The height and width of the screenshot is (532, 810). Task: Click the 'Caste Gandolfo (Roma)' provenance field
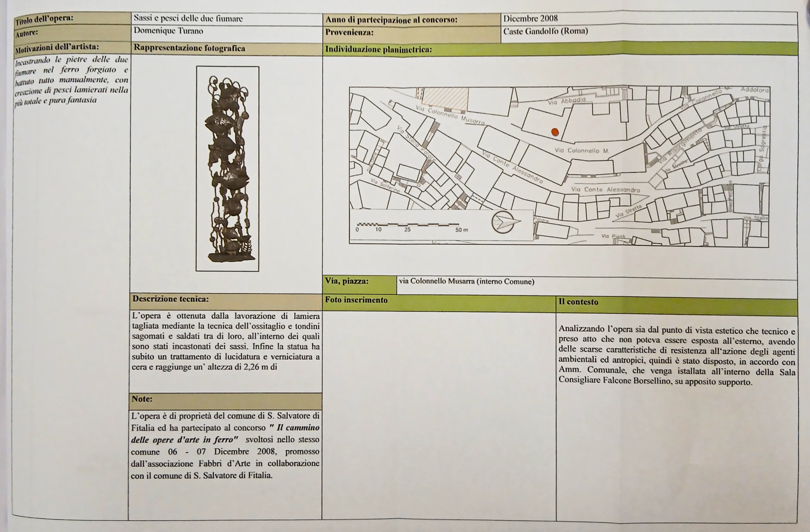(x=545, y=31)
